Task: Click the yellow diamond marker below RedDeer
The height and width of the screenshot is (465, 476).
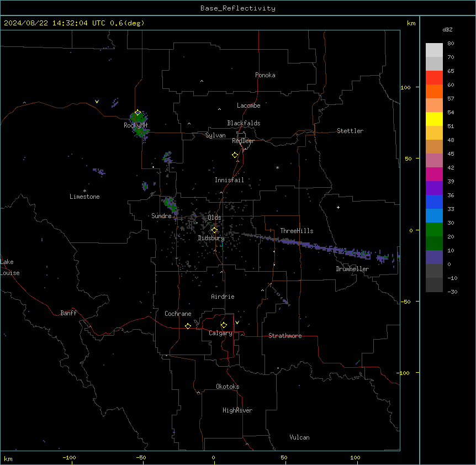Action: click(235, 155)
